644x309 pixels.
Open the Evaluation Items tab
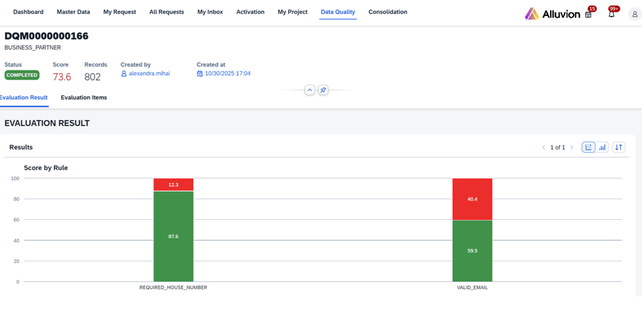click(84, 97)
